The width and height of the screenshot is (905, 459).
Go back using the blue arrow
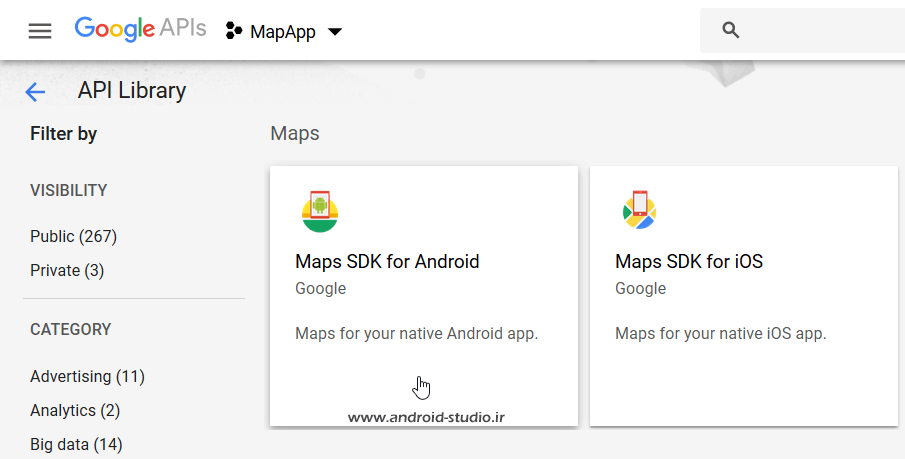coord(35,91)
